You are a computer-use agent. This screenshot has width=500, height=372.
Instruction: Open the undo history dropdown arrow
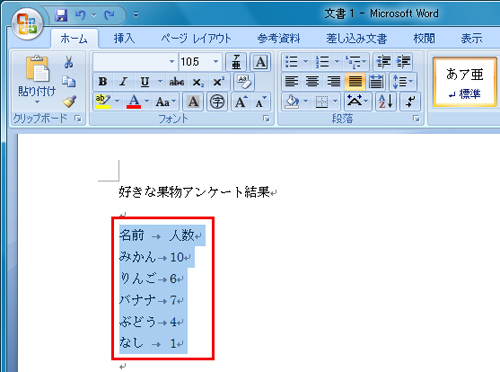click(x=94, y=15)
